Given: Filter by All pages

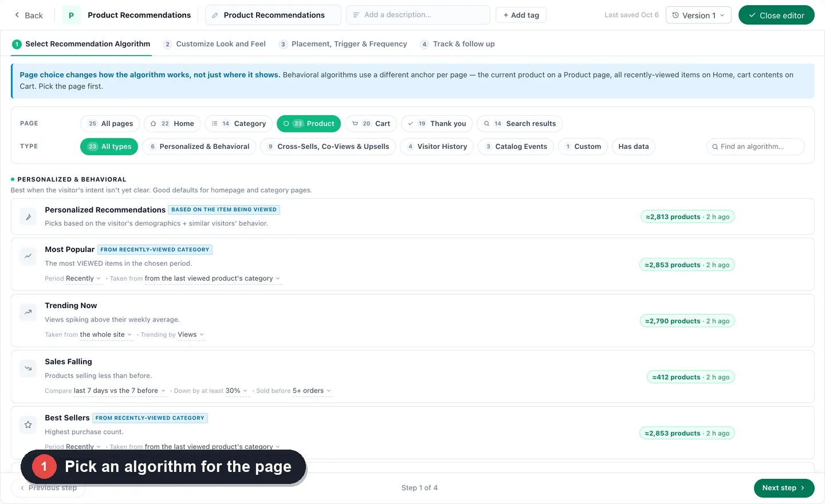Looking at the screenshot, I should [111, 124].
